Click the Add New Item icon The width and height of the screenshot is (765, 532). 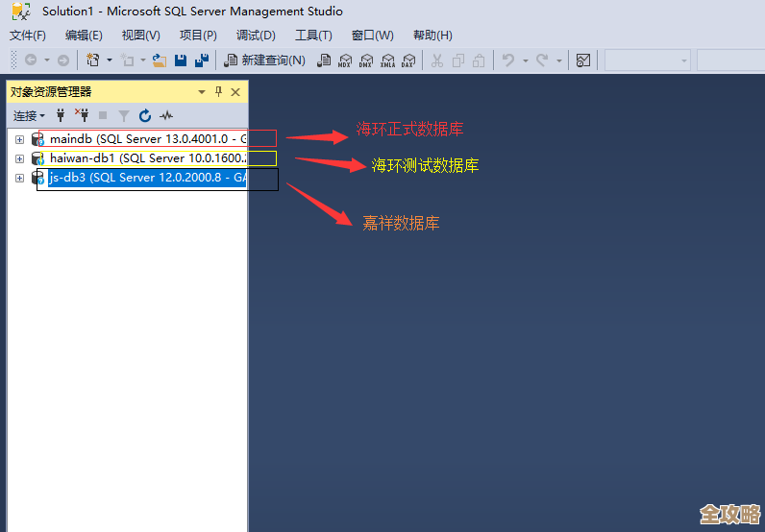pos(127,60)
